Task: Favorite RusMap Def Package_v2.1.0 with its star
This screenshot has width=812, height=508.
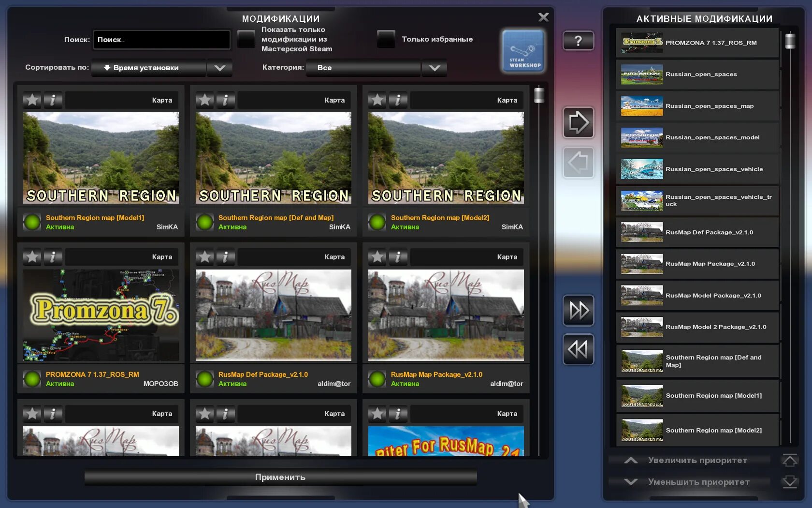Action: 205,257
